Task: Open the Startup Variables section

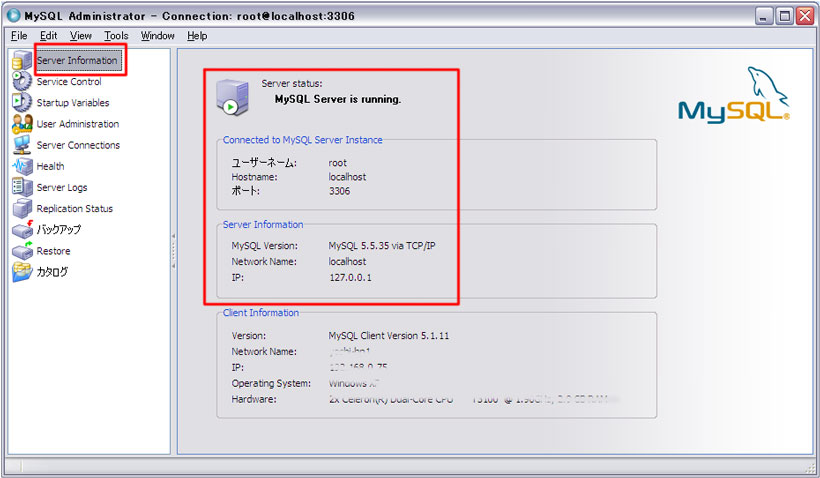Action: point(73,103)
